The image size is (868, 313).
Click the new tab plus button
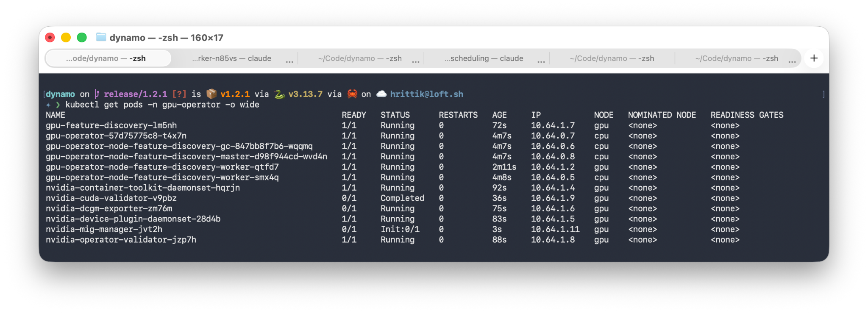pos(814,58)
